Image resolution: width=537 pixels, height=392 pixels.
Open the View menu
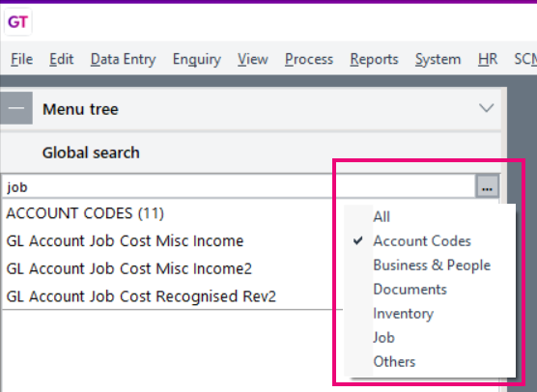click(253, 59)
